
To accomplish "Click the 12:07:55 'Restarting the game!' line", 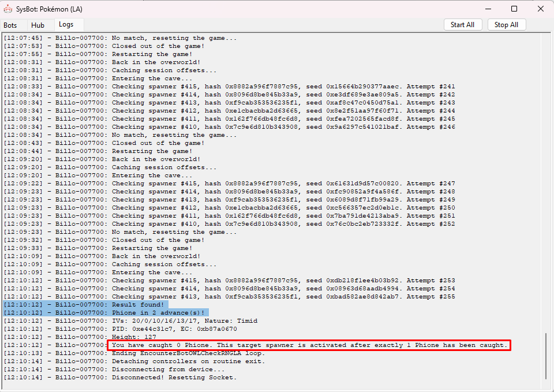I will [x=98, y=54].
